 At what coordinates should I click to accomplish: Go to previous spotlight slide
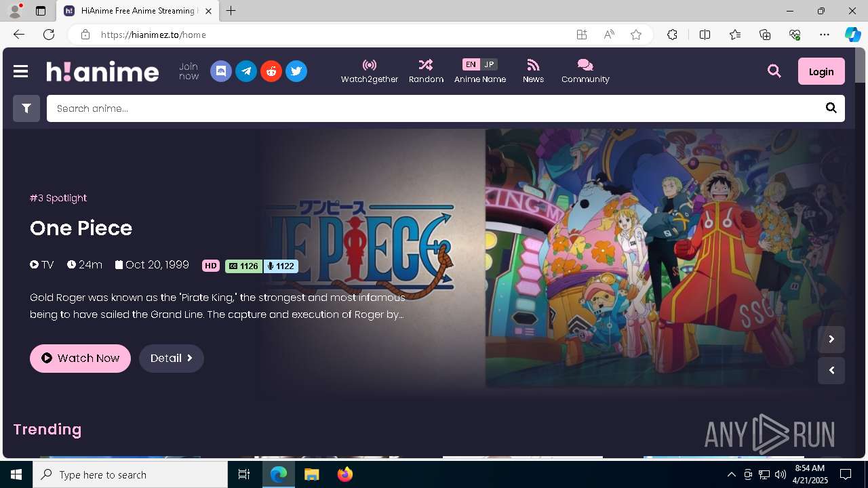[x=831, y=371]
